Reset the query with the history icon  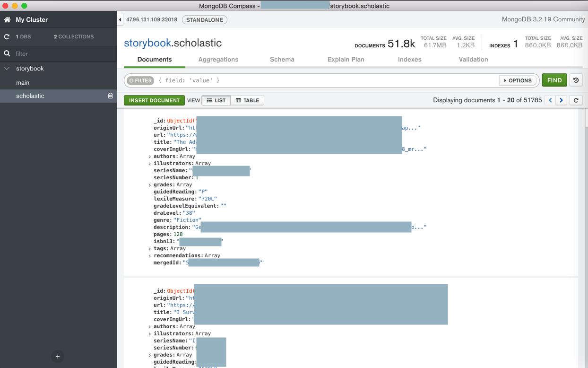click(x=576, y=80)
